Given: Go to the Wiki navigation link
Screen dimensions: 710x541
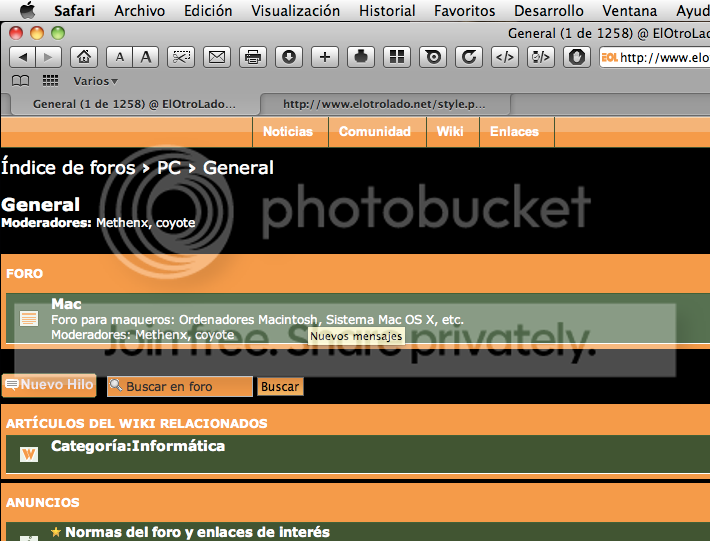Looking at the screenshot, I should click(x=450, y=131).
